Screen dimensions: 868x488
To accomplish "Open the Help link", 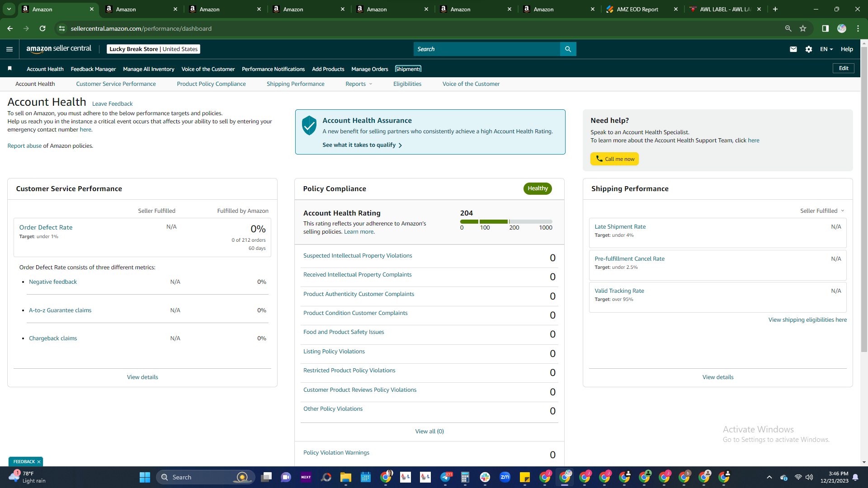I will [847, 49].
